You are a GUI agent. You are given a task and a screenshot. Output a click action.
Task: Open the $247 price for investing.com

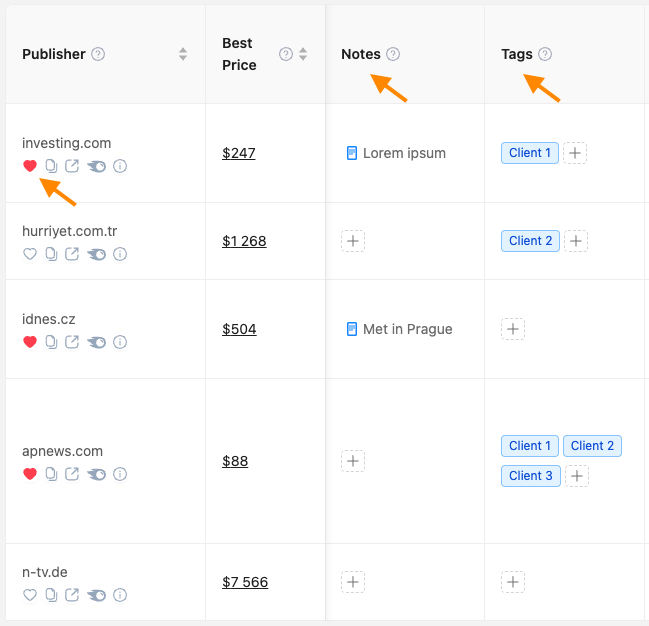click(x=239, y=153)
